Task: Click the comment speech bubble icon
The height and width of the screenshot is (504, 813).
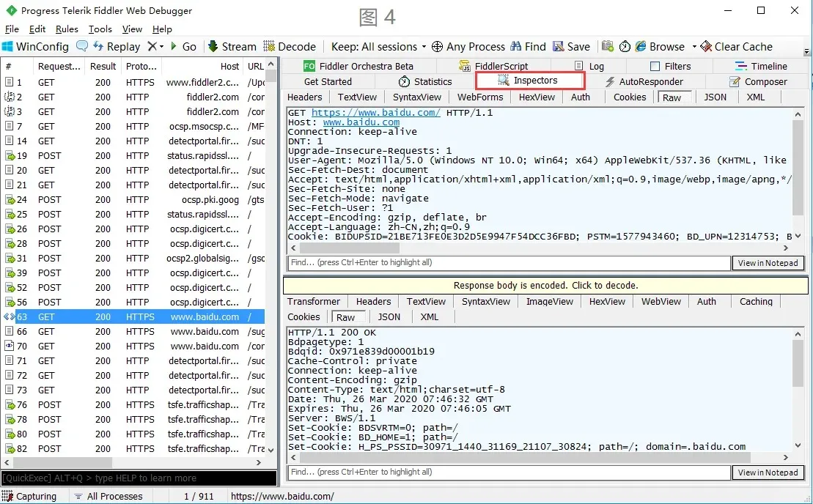Action: point(82,46)
